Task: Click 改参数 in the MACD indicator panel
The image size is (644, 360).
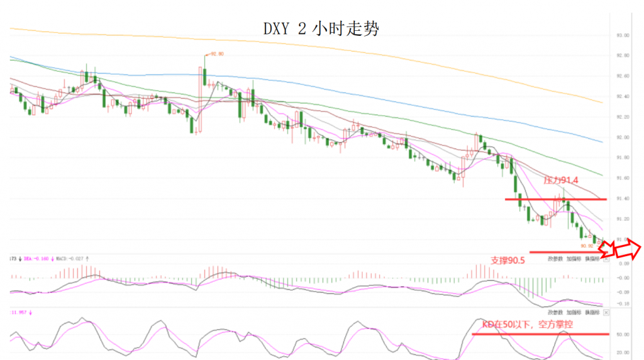Action: 555,259
